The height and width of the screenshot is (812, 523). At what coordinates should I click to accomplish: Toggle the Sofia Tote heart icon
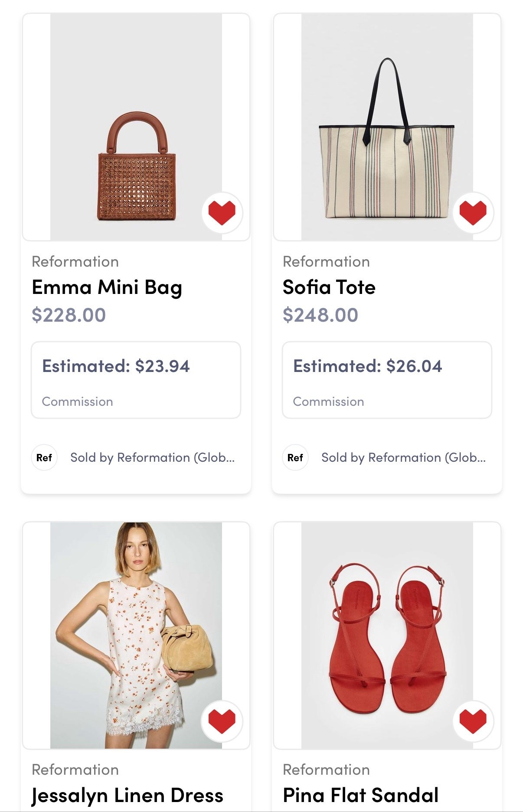coord(473,212)
